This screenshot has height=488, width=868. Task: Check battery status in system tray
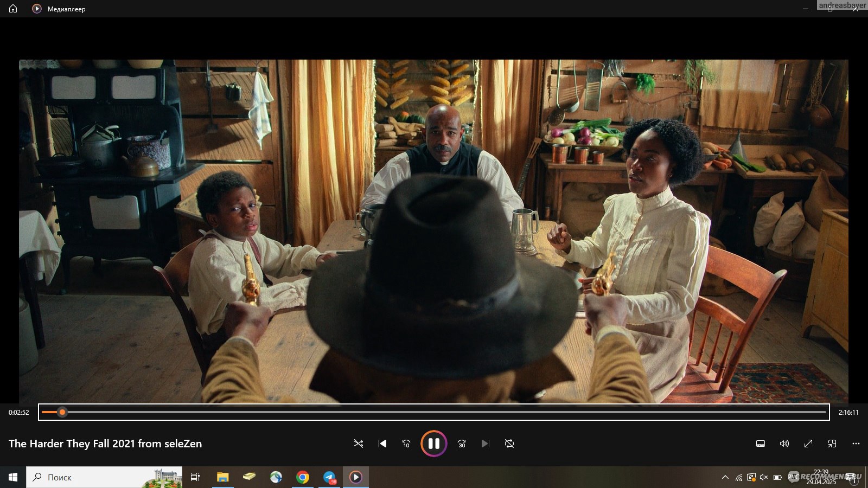[777, 477]
